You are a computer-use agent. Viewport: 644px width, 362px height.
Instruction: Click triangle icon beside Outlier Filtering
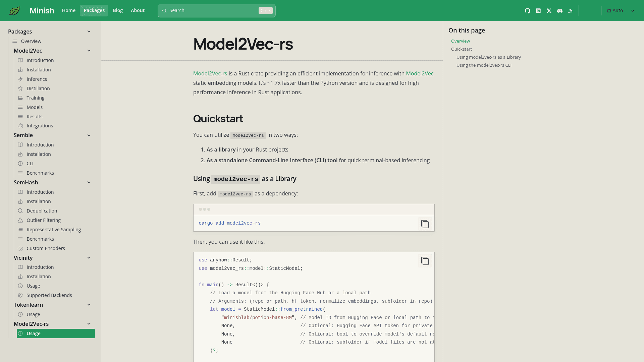[20, 220]
